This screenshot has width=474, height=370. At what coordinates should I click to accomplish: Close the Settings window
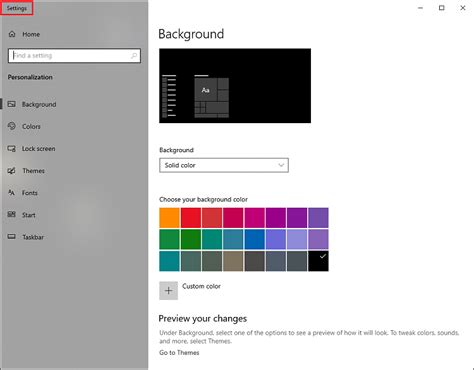[x=463, y=8]
